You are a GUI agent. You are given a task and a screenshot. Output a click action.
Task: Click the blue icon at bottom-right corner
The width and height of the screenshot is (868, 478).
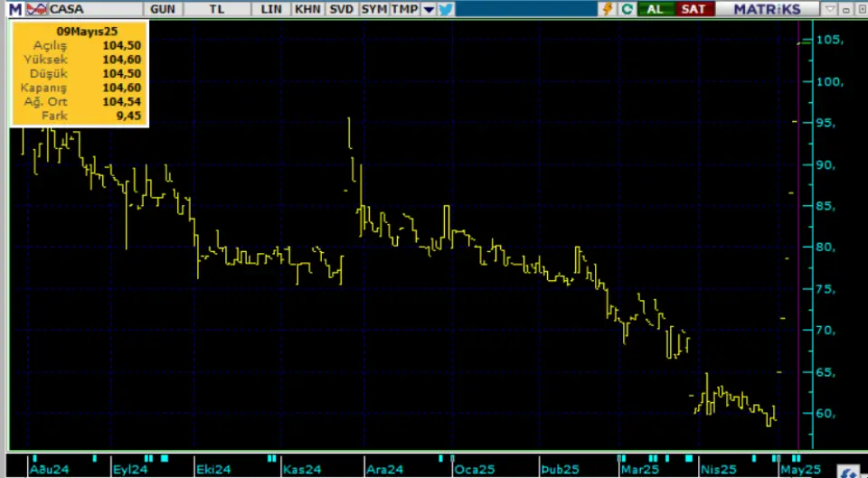[851, 471]
